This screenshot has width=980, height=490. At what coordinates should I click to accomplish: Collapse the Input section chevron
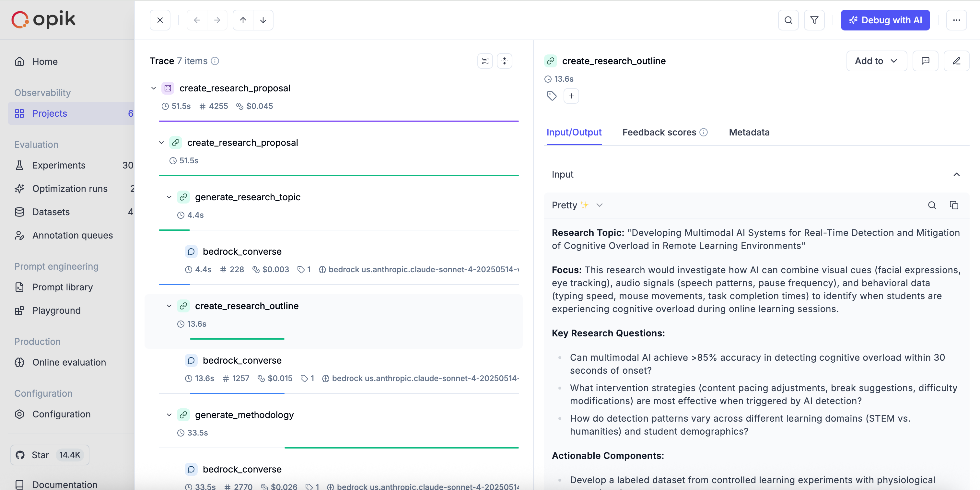pos(956,174)
